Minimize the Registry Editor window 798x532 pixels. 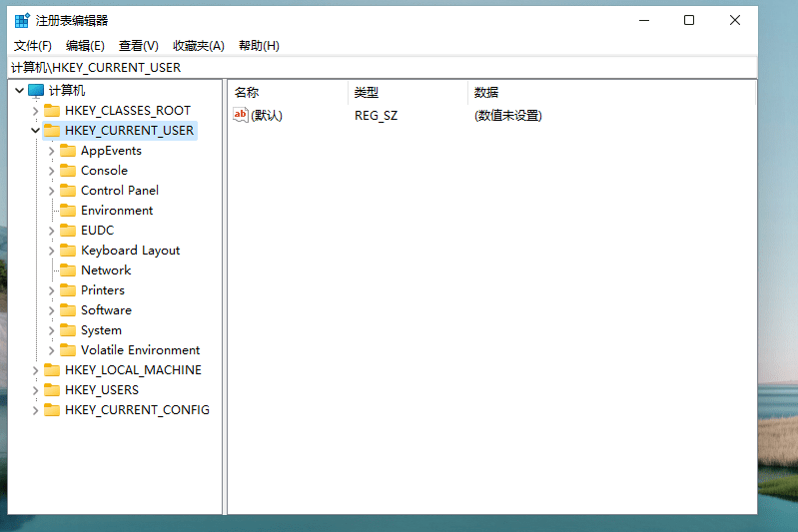click(644, 20)
